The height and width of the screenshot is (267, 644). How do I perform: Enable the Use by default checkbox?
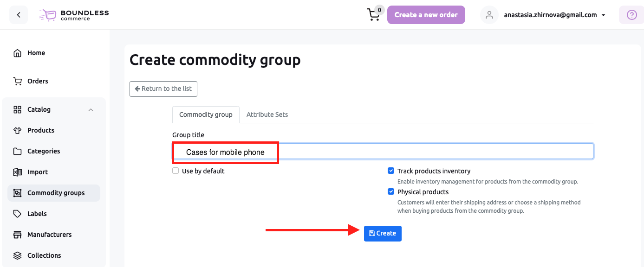click(176, 171)
